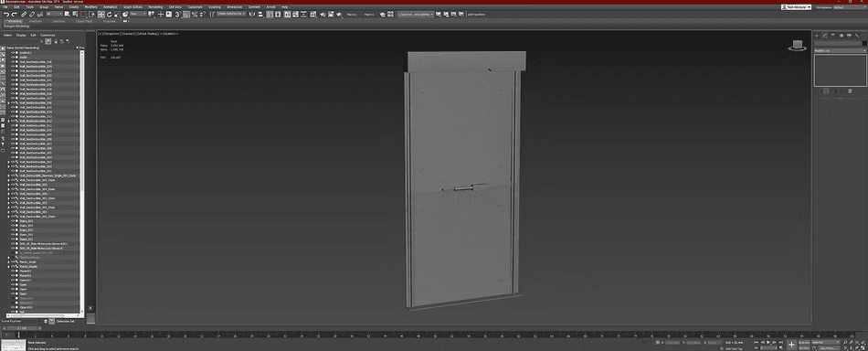Open the selection filter All dropdown

click(x=54, y=14)
